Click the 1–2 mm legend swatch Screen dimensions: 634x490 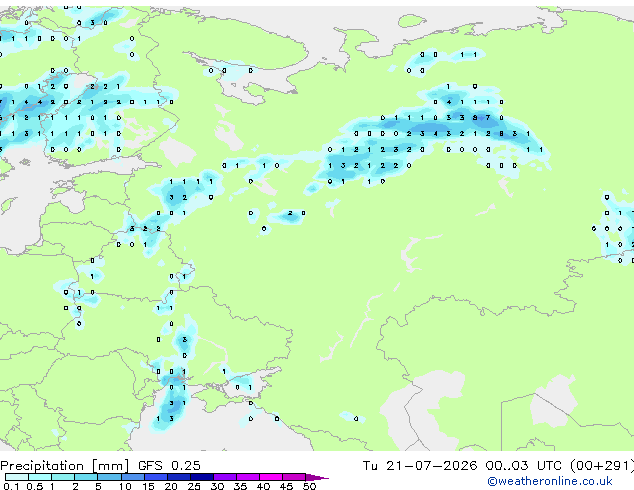pos(63,477)
